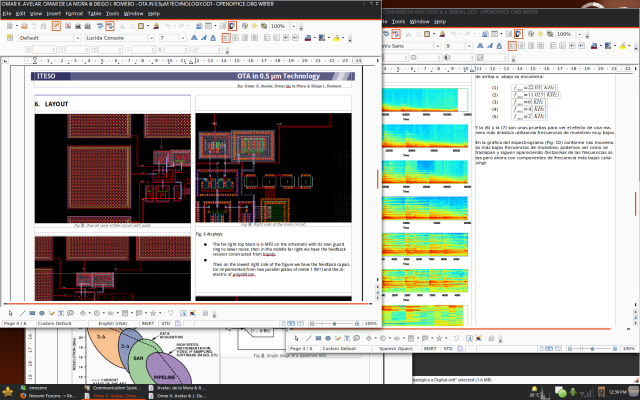Expand the Table dropdown arrow in front window
The height and width of the screenshot is (400, 640).
tap(215, 26)
